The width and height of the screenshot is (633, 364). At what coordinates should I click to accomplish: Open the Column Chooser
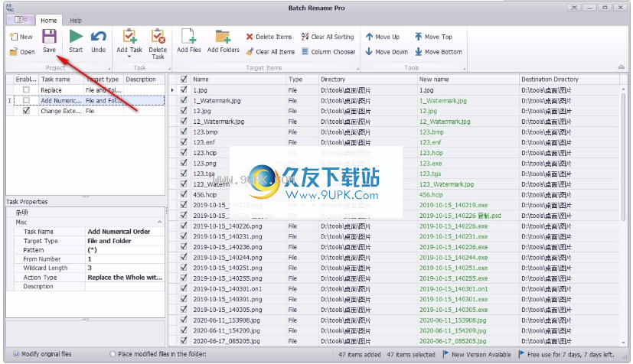click(x=328, y=51)
